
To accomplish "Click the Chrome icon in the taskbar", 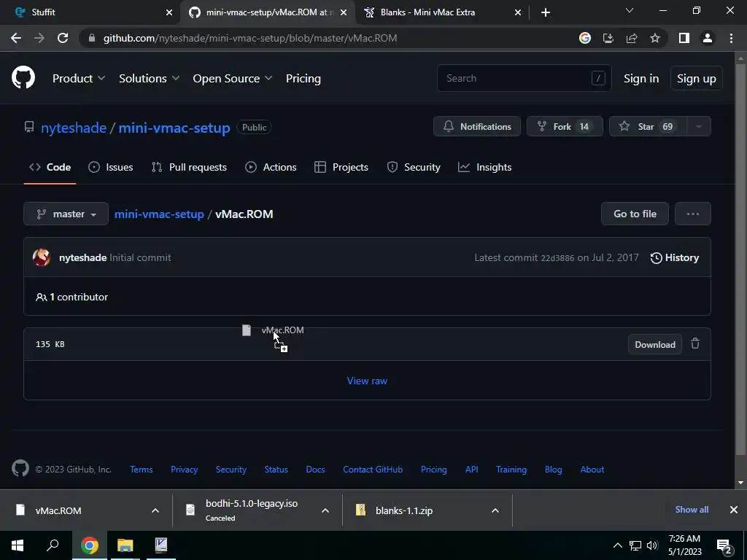I will [90, 545].
